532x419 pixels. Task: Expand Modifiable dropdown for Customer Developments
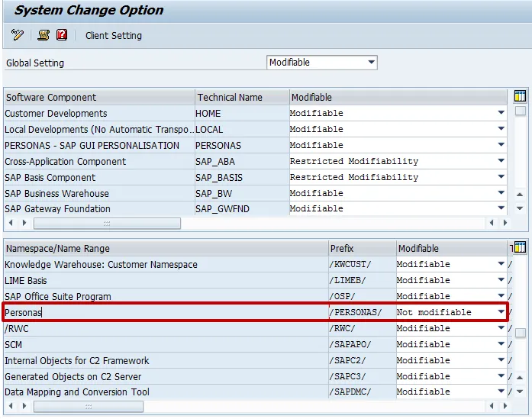pyautogui.click(x=501, y=113)
